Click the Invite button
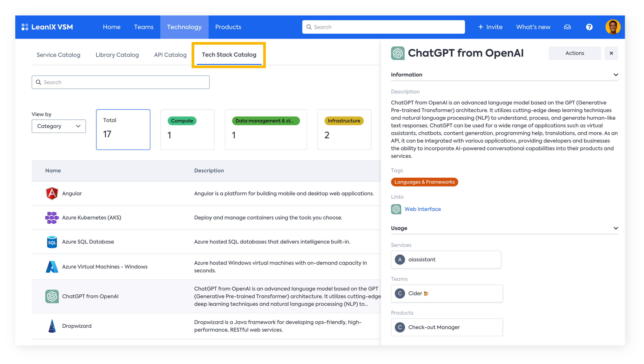 point(490,27)
